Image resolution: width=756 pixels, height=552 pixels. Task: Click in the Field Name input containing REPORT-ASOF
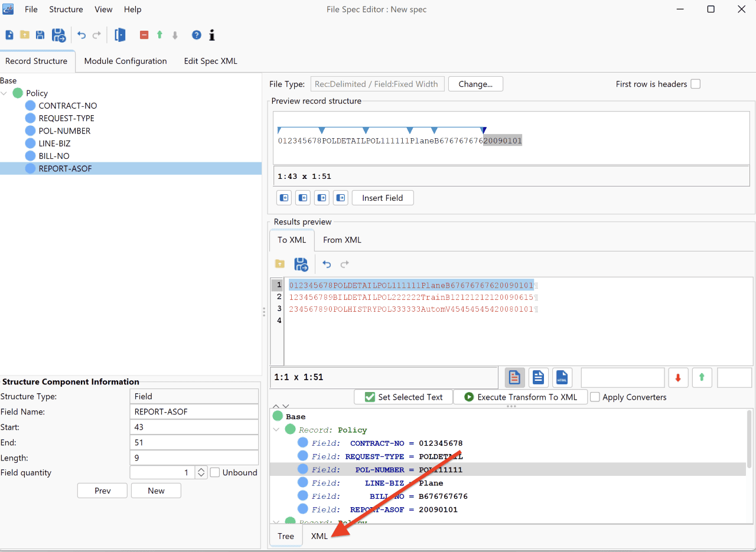click(x=194, y=411)
